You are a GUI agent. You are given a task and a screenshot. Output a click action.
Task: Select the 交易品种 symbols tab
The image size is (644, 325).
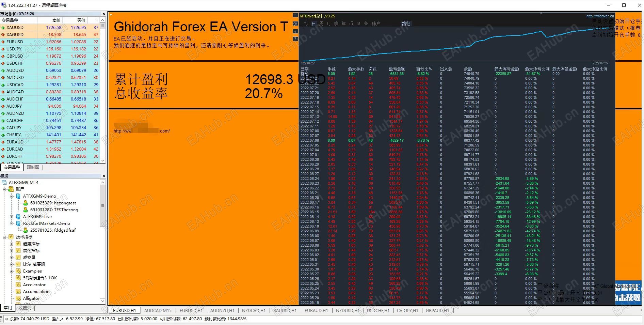[12, 167]
